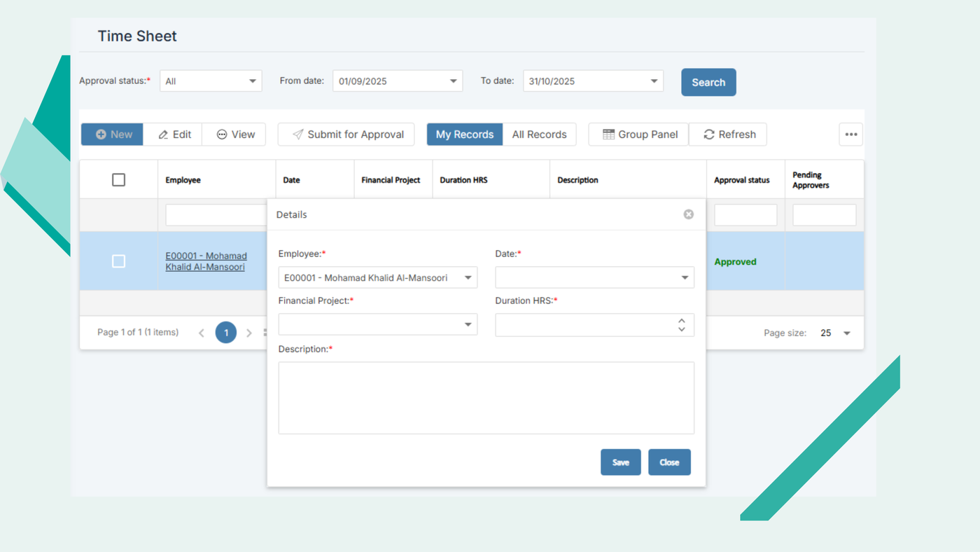The width and height of the screenshot is (980, 552).
Task: Expand the Financial Project dropdown in Details
Action: (x=468, y=325)
